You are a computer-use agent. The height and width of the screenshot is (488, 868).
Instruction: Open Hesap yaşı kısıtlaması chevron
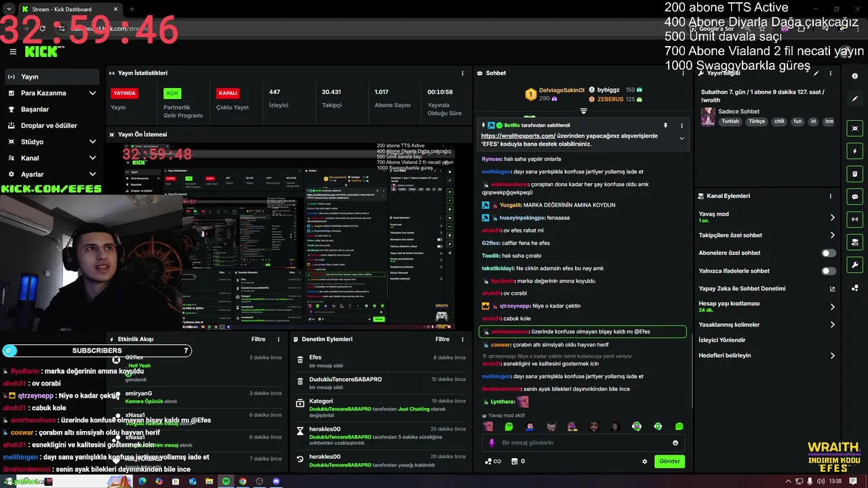[832, 307]
